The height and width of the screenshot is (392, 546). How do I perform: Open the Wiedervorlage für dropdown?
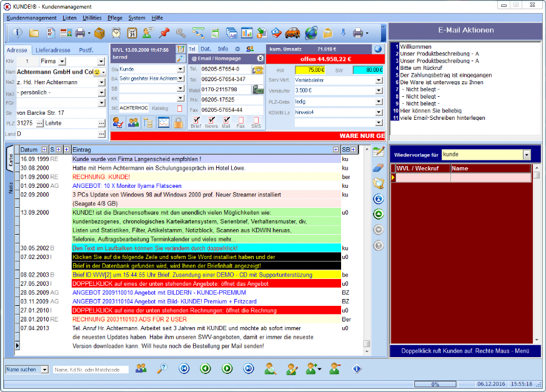(527, 154)
